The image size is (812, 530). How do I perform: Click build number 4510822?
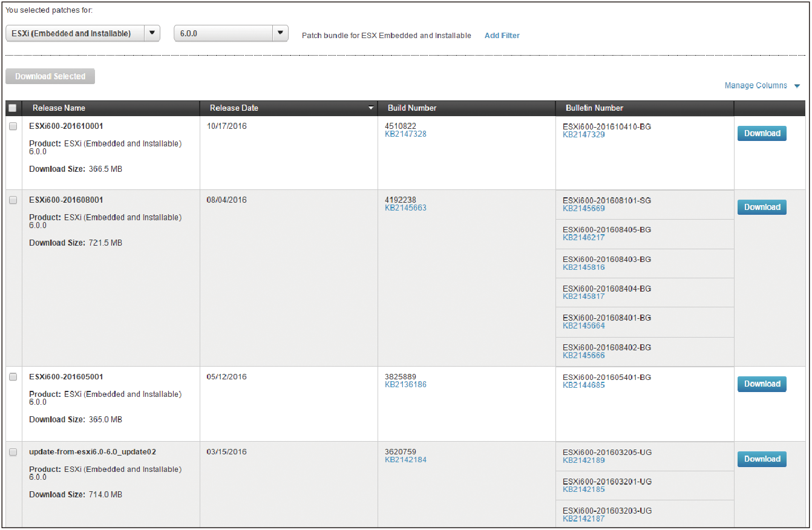click(401, 126)
